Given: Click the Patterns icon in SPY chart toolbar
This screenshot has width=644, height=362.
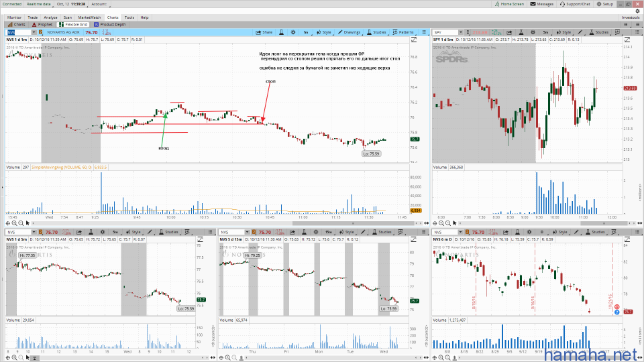Looking at the screenshot, I should 617,32.
